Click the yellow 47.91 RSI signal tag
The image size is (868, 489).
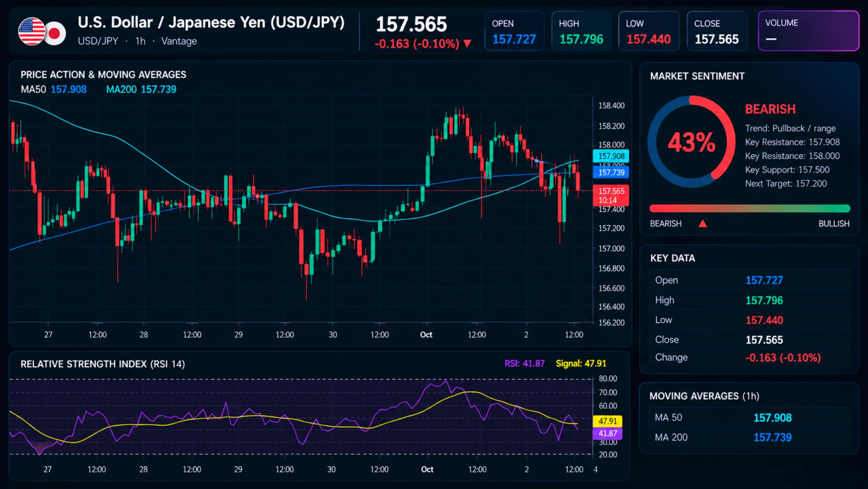(607, 421)
